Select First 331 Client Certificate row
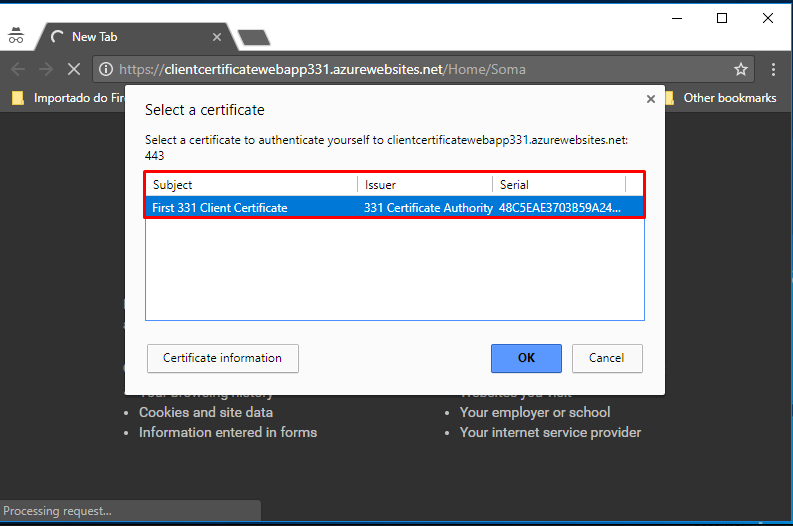Screen dimensions: 793x526 [x=394, y=207]
